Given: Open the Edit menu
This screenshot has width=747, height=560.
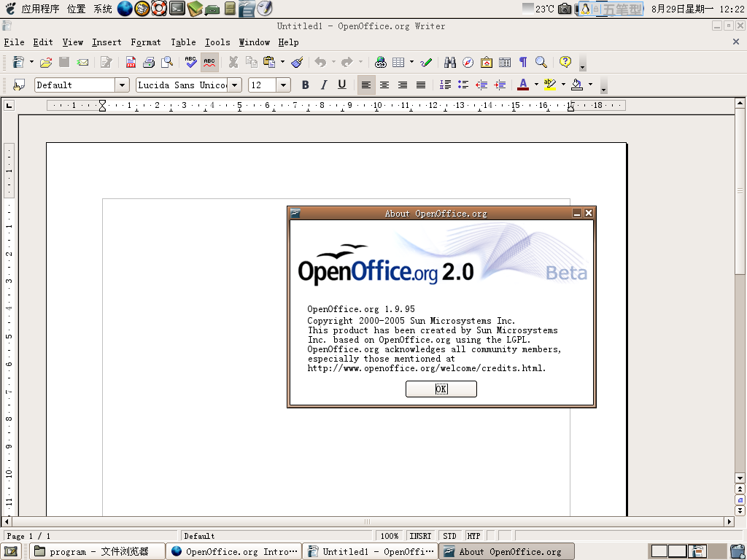Looking at the screenshot, I should pyautogui.click(x=43, y=42).
